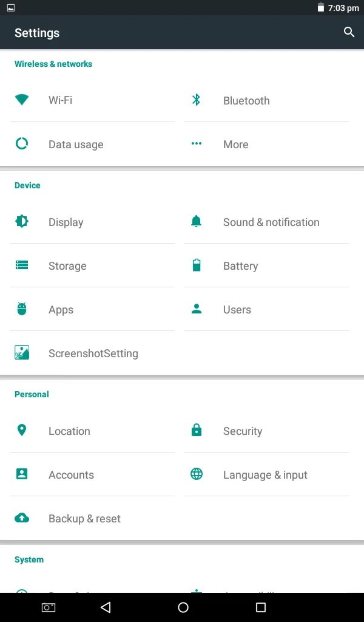Go to Accounts settings
This screenshot has height=622, width=364.
coord(92,474)
